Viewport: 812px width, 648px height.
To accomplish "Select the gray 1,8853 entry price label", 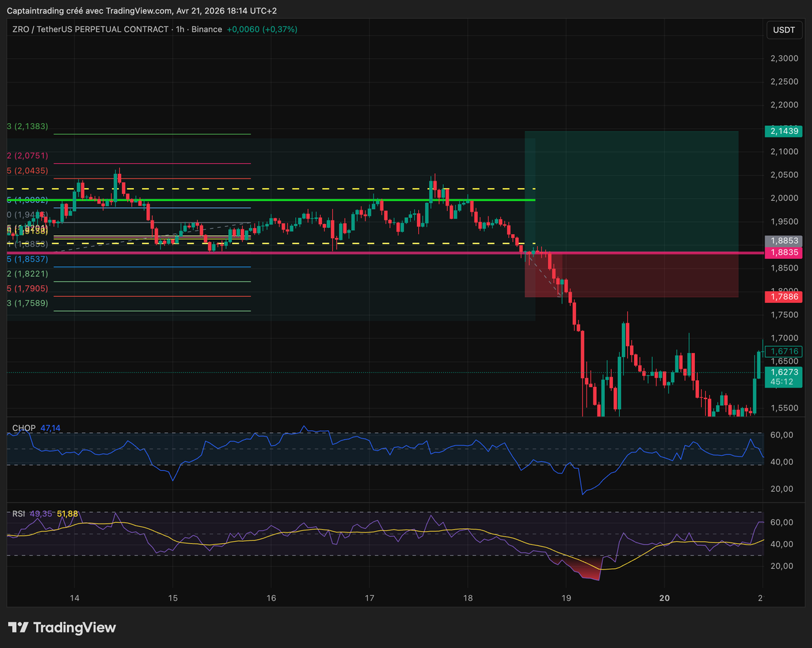I will pyautogui.click(x=783, y=241).
